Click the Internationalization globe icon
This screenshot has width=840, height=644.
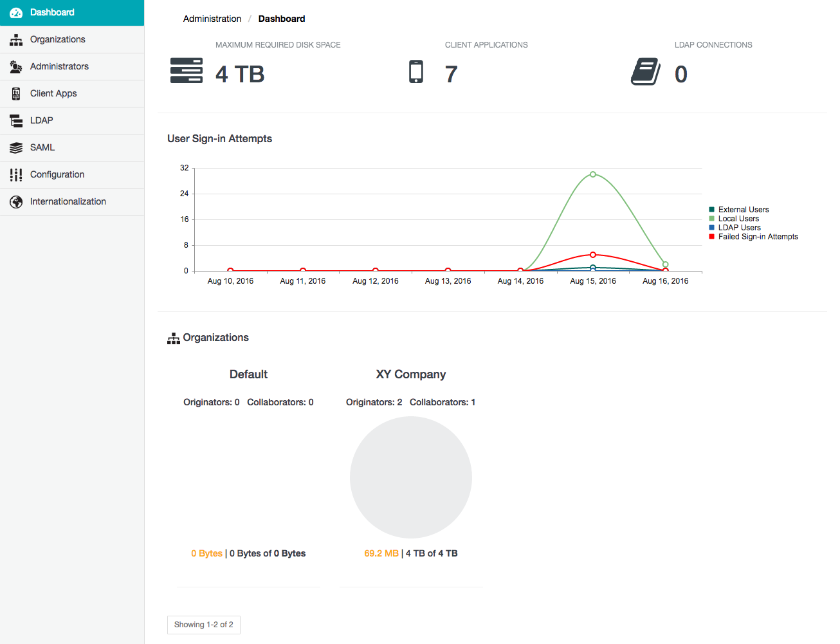tap(16, 202)
